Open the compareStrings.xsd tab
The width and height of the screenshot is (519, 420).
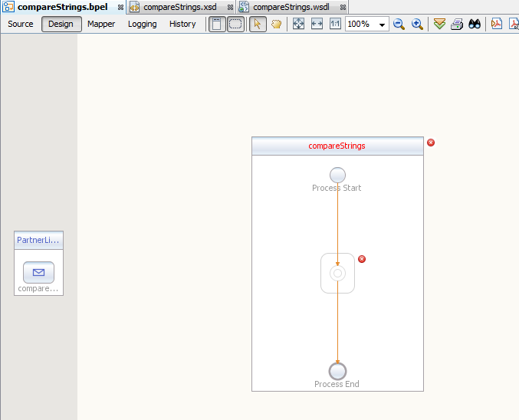point(179,7)
